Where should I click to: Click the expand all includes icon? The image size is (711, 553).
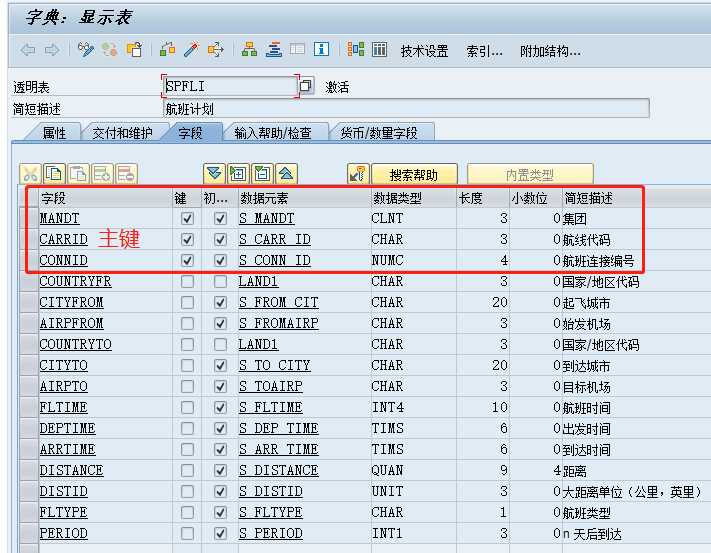tap(214, 174)
